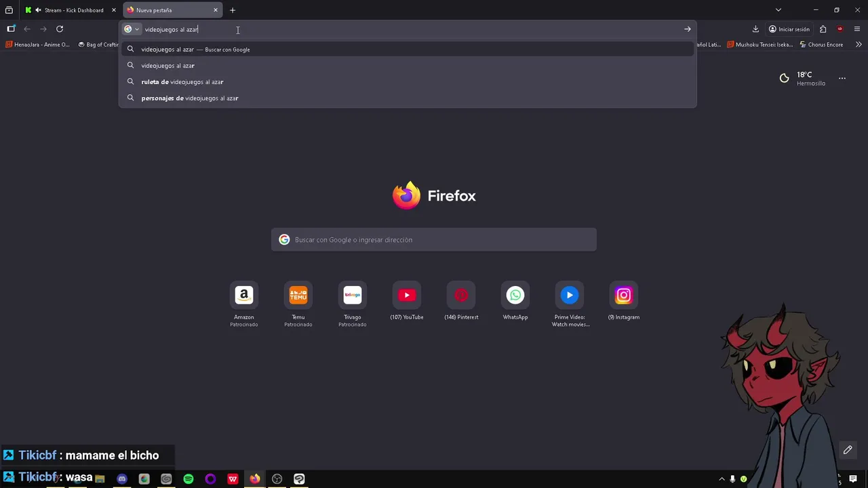The image size is (868, 488).
Task: Open the Prime Video shortcut tile
Action: (570, 304)
